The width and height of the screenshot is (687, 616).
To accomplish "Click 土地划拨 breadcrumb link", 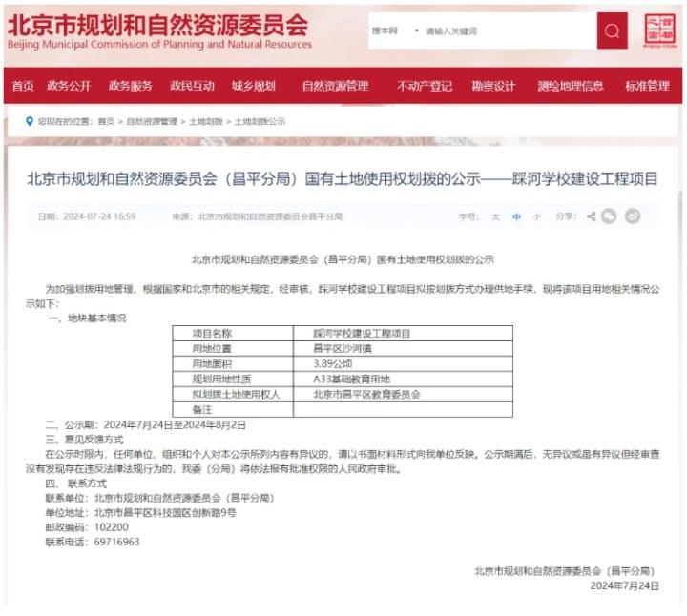I will coord(205,121).
